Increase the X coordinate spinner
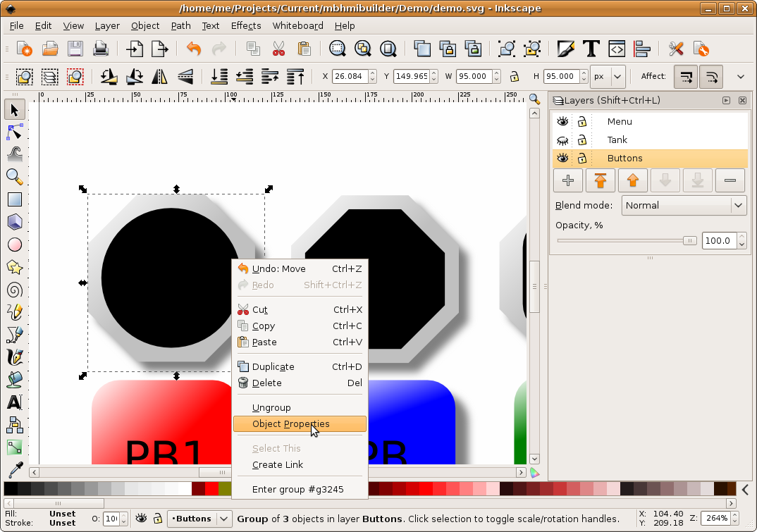This screenshot has width=757, height=532. (372, 73)
